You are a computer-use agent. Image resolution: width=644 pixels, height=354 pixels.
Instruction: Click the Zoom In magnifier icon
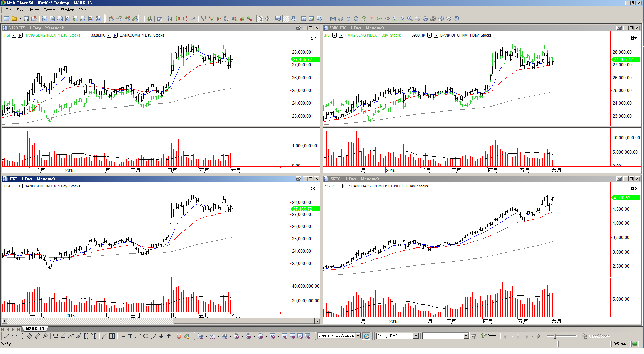click(410, 19)
